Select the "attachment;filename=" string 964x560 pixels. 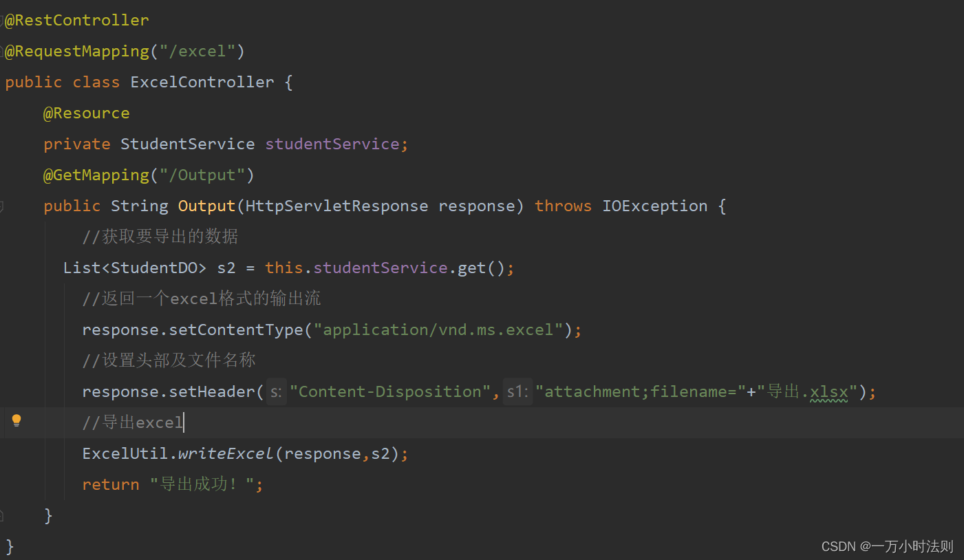tap(641, 391)
